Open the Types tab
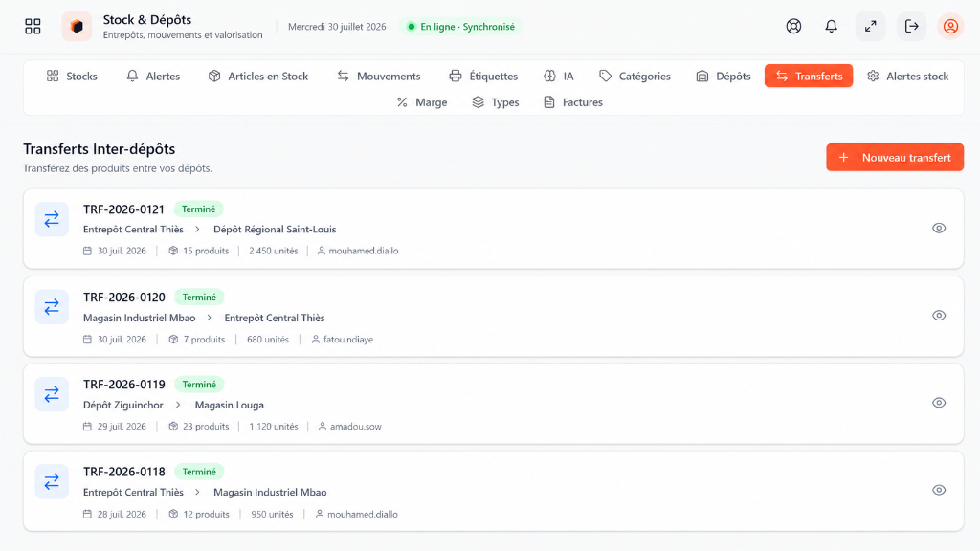The width and height of the screenshot is (980, 551). point(496,102)
